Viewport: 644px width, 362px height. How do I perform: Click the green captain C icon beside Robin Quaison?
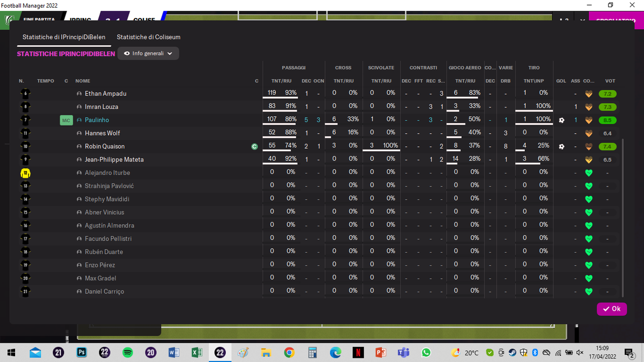(x=255, y=146)
